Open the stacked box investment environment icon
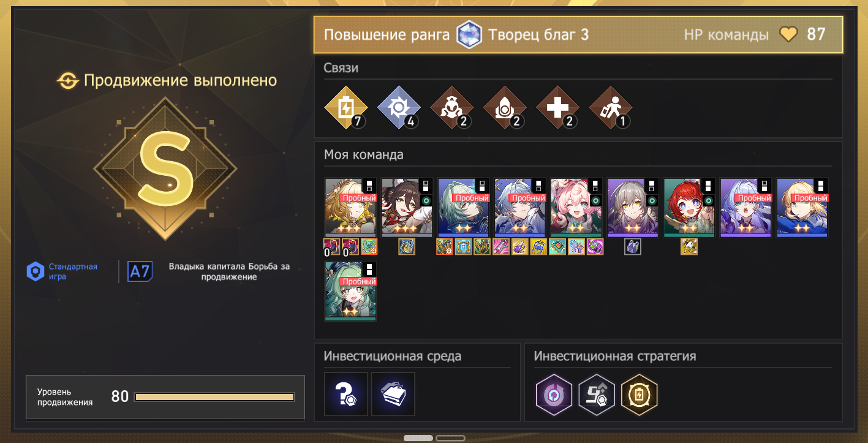 click(x=393, y=394)
